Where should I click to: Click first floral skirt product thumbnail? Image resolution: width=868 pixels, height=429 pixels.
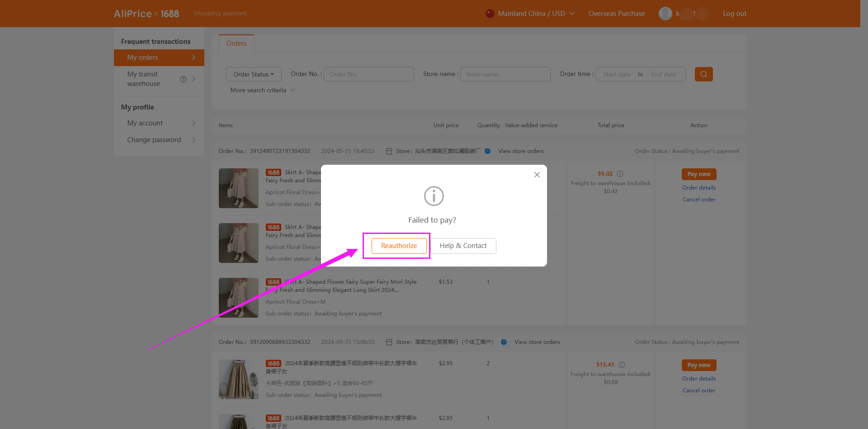pyautogui.click(x=239, y=188)
